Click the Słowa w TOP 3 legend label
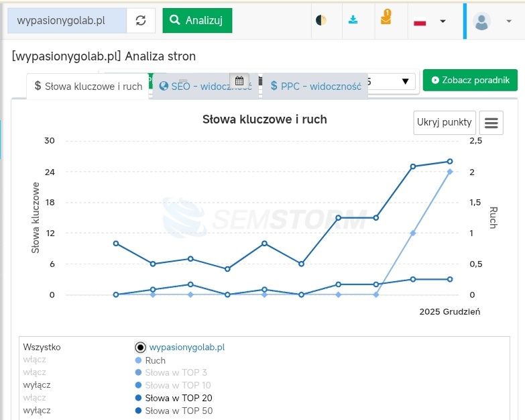The image size is (525, 420). coord(176,372)
